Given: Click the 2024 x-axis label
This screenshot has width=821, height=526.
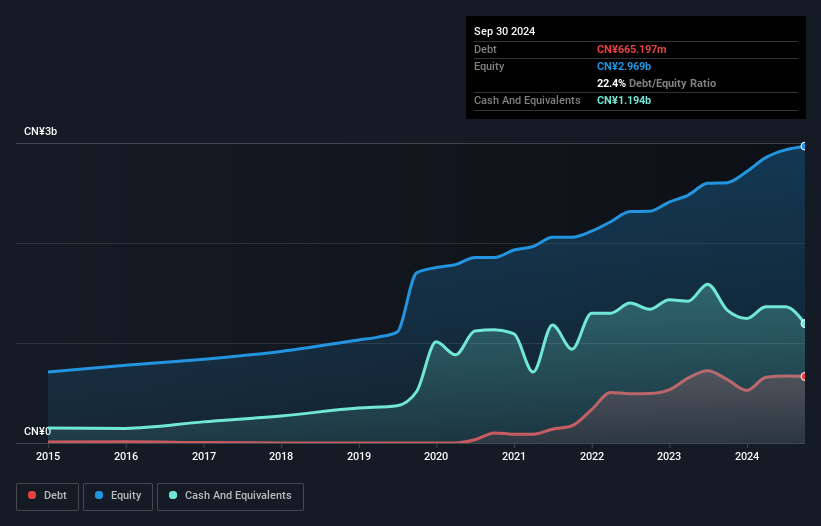Looking at the screenshot, I should coord(747,456).
